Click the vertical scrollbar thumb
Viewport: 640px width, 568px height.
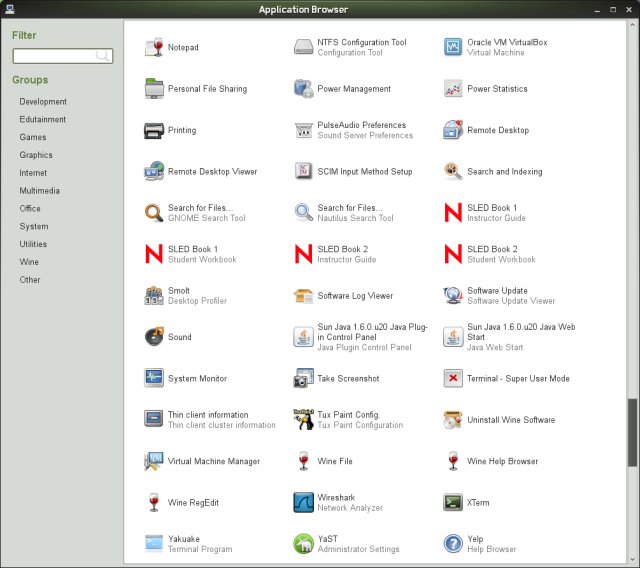coord(632,432)
